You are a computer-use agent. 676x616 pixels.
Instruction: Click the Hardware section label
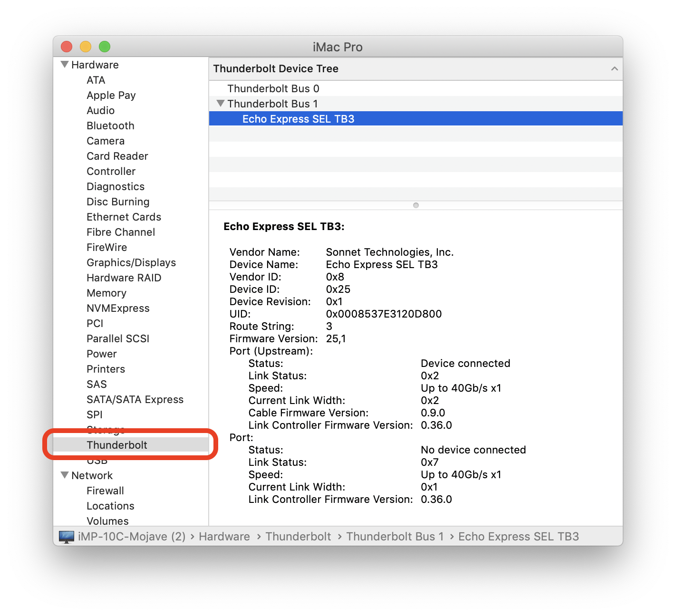tap(95, 65)
